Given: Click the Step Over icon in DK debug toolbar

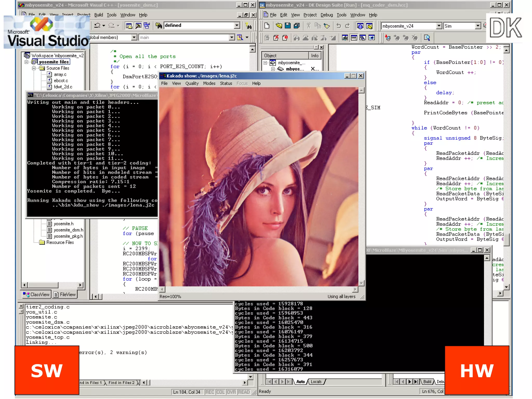Looking at the screenshot, I should tap(306, 38).
